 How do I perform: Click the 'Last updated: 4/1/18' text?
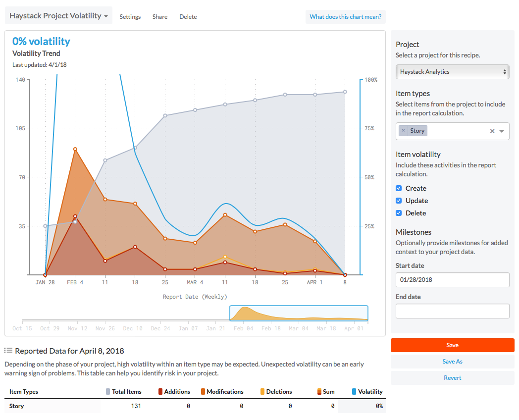pyautogui.click(x=40, y=65)
